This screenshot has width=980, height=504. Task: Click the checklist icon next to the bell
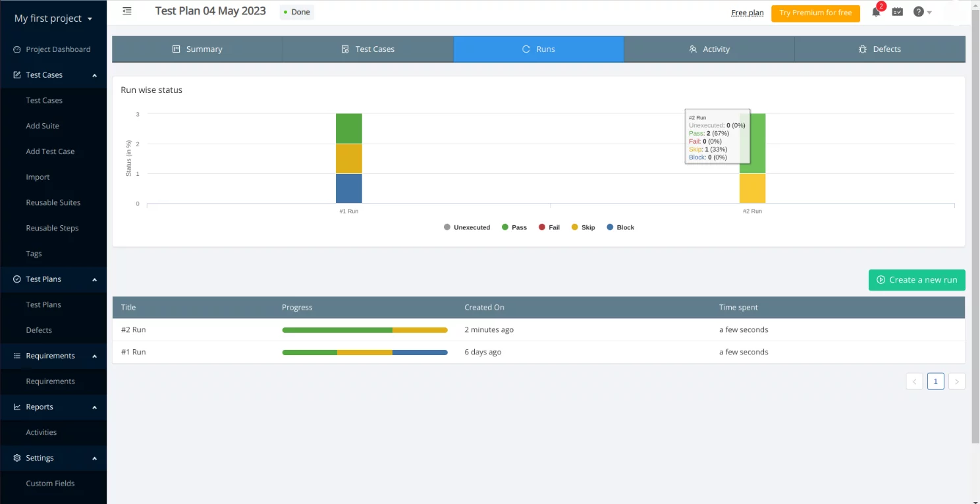coord(897,12)
